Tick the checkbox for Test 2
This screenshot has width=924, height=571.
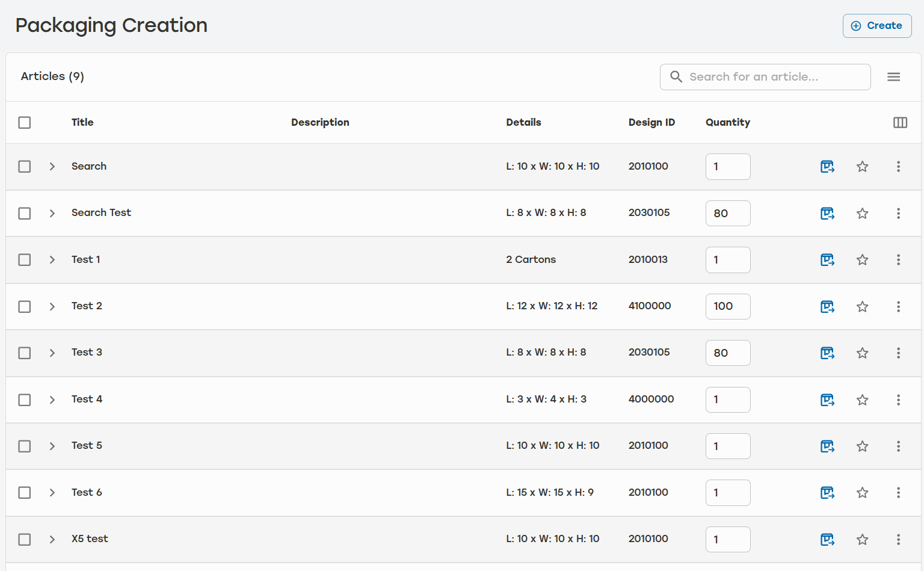coord(25,306)
